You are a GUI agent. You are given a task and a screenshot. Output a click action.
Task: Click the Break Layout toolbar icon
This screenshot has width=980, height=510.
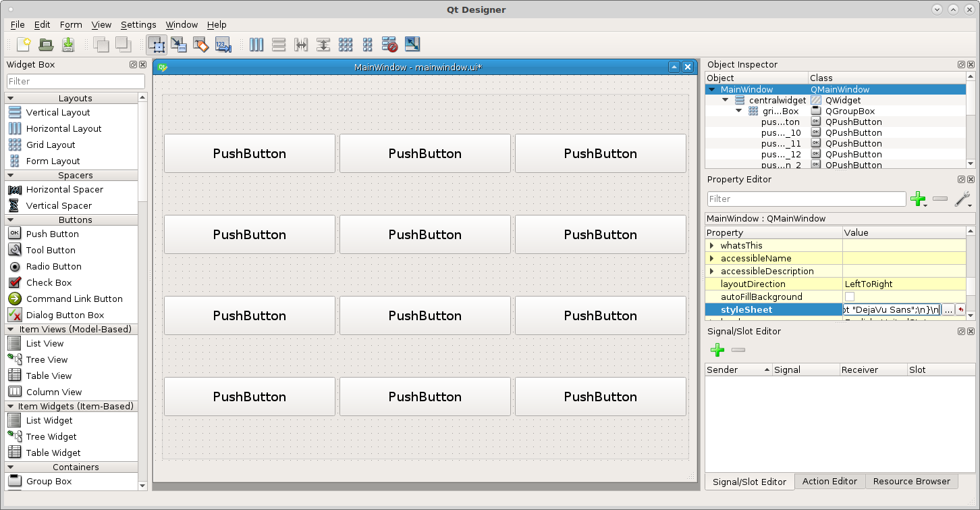389,45
